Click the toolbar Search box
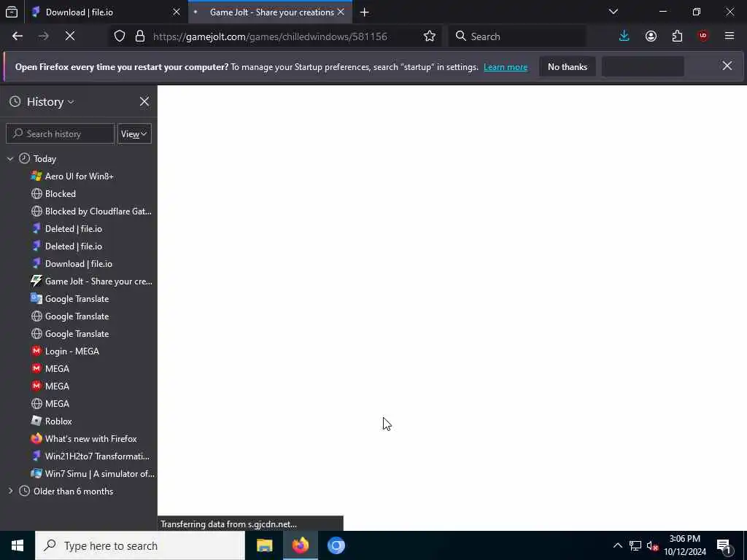 click(x=517, y=36)
